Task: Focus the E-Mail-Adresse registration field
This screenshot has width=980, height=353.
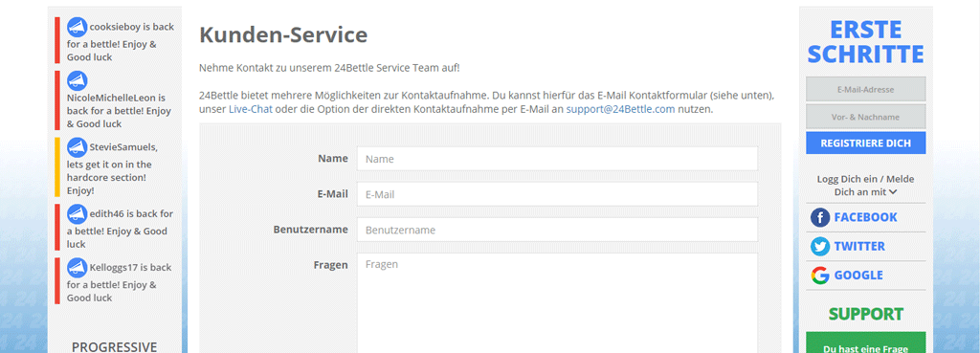Action: tap(865, 89)
